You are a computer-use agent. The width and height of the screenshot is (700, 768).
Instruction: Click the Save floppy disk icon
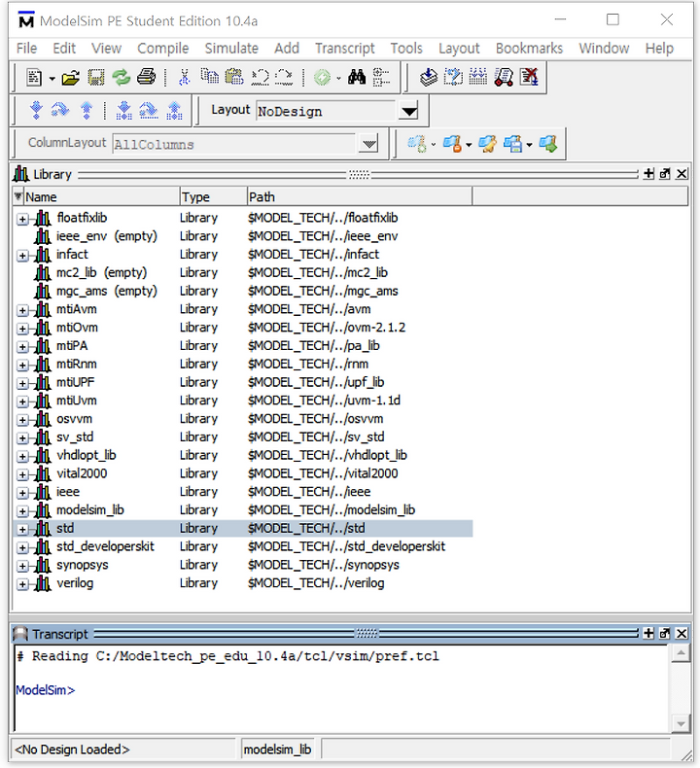(96, 78)
